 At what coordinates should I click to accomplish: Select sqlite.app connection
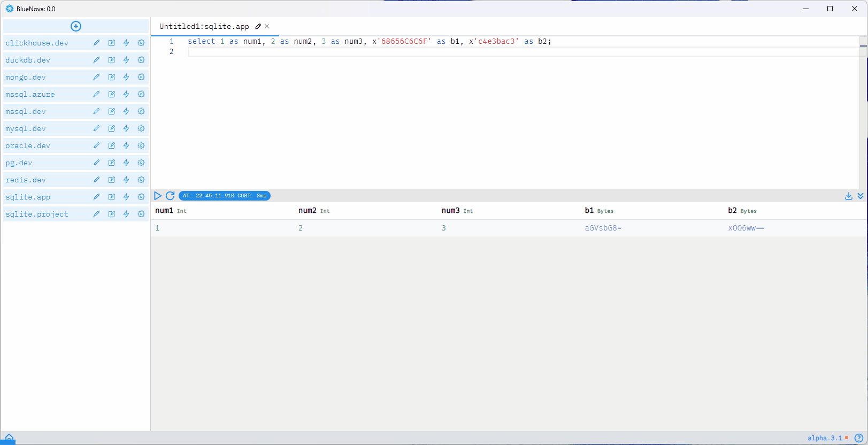pos(28,197)
